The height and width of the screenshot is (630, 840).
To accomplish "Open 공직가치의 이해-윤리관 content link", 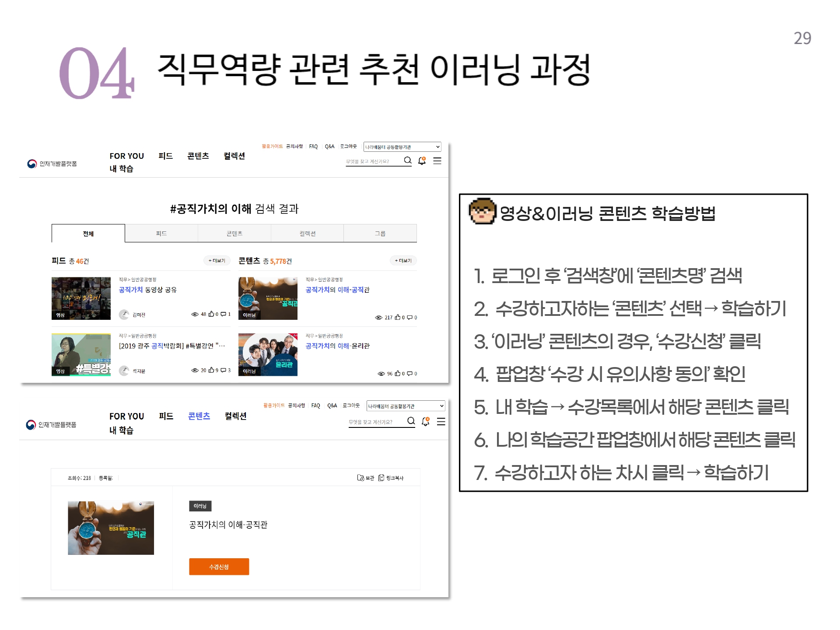I will [x=337, y=346].
